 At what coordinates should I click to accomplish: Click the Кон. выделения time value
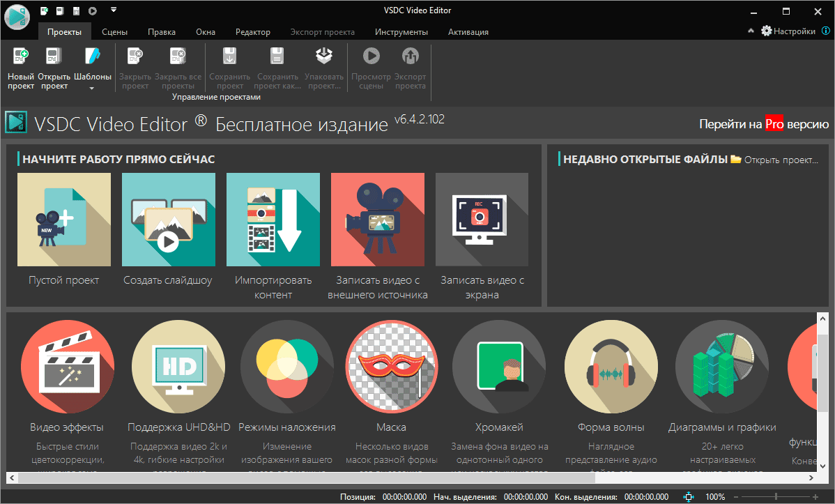click(x=647, y=496)
